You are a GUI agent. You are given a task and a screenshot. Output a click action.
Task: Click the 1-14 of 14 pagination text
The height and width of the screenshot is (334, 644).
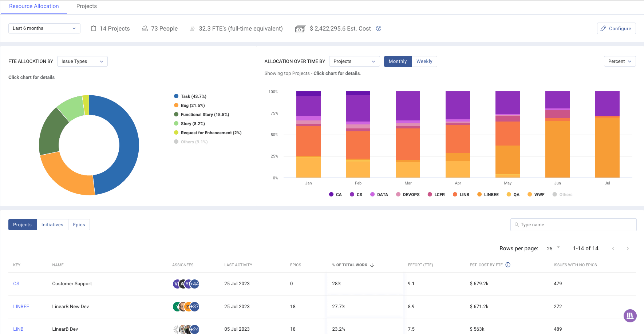click(x=585, y=248)
